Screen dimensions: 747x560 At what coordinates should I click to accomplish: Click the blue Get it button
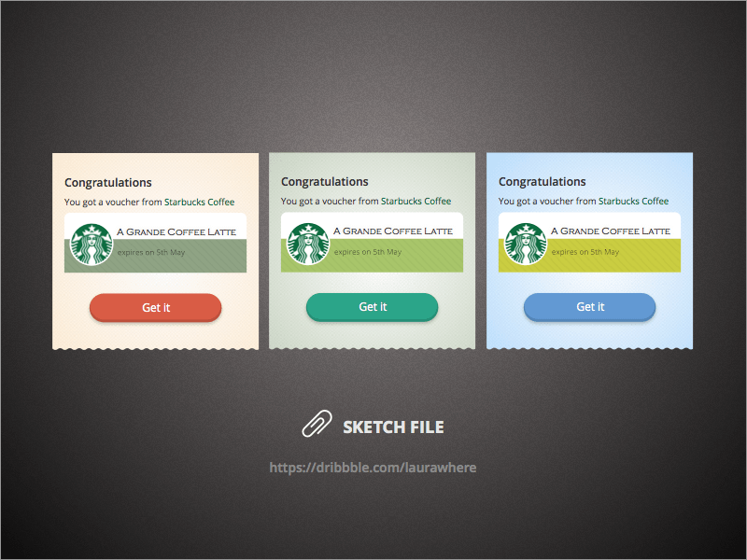click(590, 307)
